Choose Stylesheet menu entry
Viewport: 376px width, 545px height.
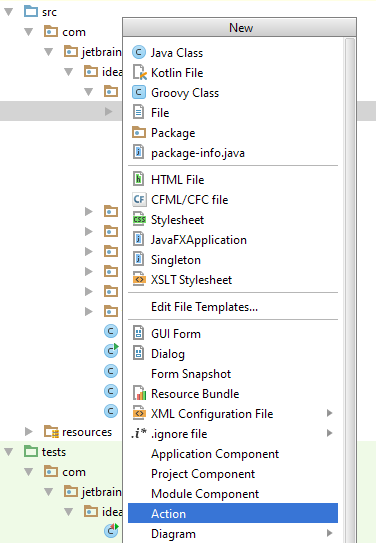[x=233, y=220]
